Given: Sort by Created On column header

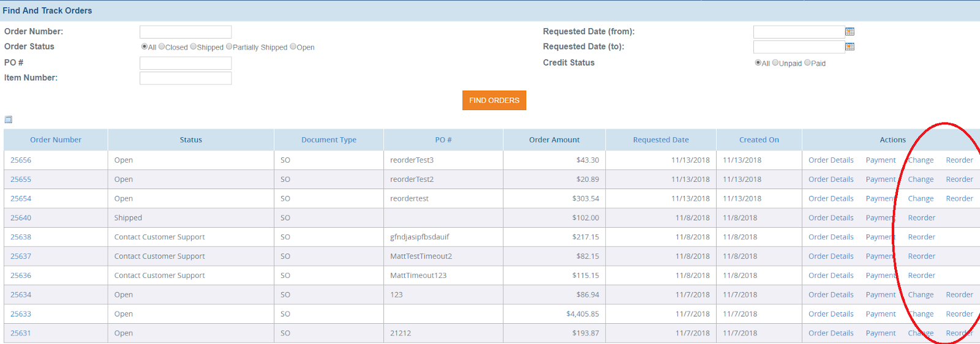Looking at the screenshot, I should (759, 140).
